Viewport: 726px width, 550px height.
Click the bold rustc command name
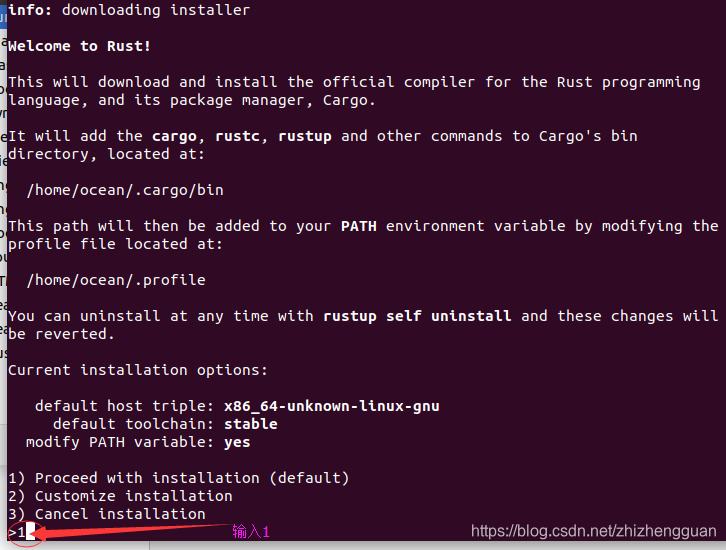(x=237, y=137)
